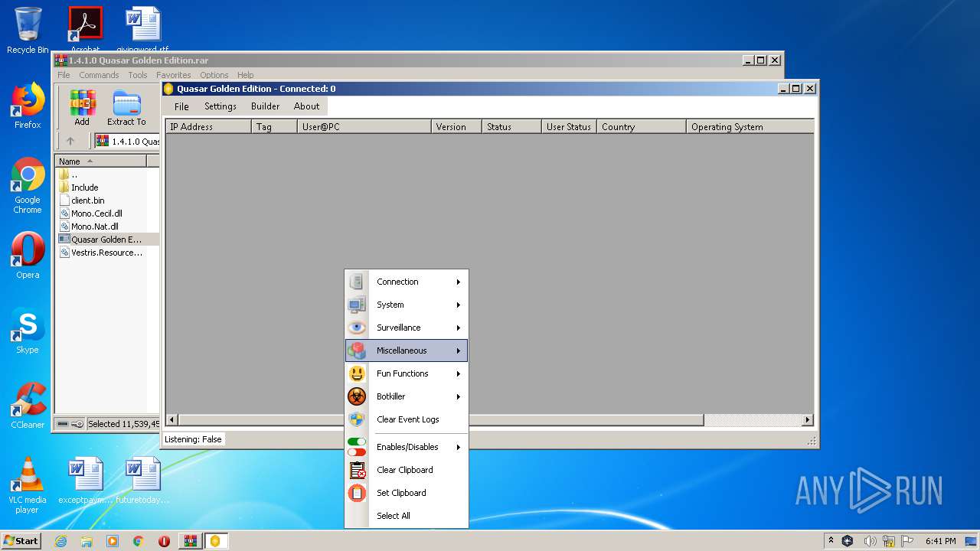Screen dimensions: 980x551
Task: Open VLC media player shortcut
Action: tap(28, 486)
